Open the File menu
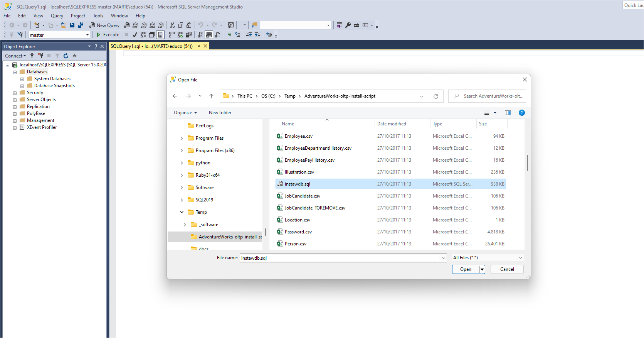 [7, 16]
